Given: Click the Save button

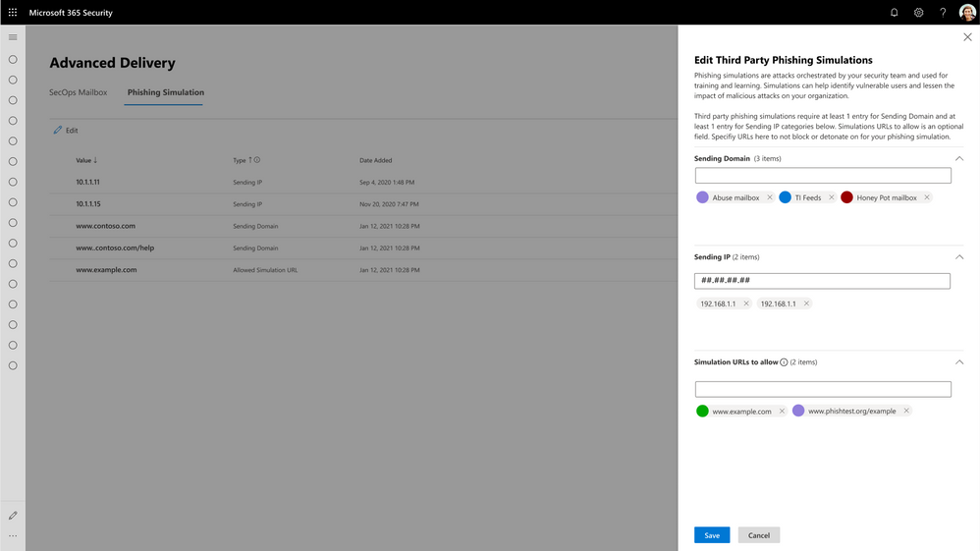Looking at the screenshot, I should (712, 535).
